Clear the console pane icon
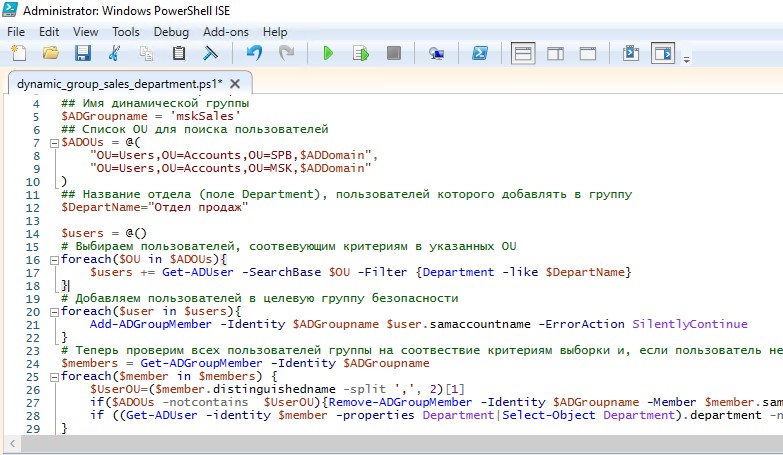783x455 pixels. (x=210, y=53)
